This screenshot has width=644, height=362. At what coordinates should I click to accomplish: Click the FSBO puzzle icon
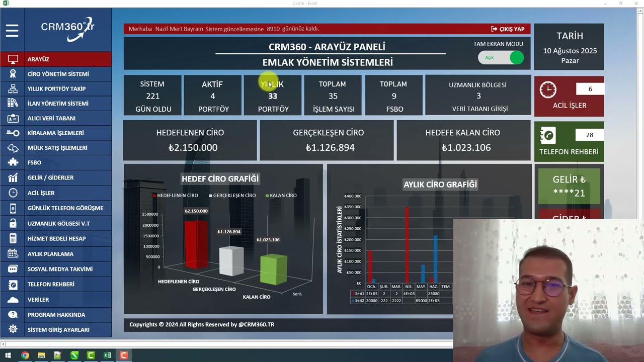click(13, 162)
